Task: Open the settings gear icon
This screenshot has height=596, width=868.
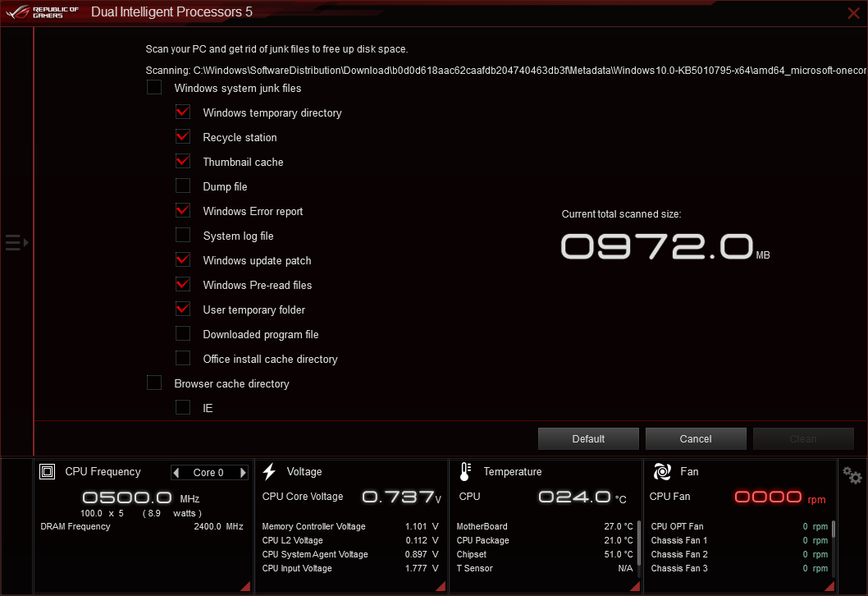Action: (851, 475)
